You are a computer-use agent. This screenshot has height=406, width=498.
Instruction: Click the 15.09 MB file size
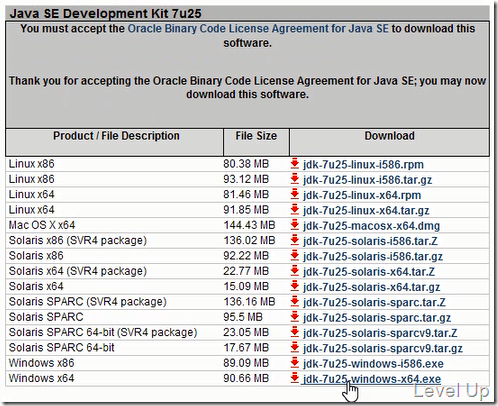point(246,286)
